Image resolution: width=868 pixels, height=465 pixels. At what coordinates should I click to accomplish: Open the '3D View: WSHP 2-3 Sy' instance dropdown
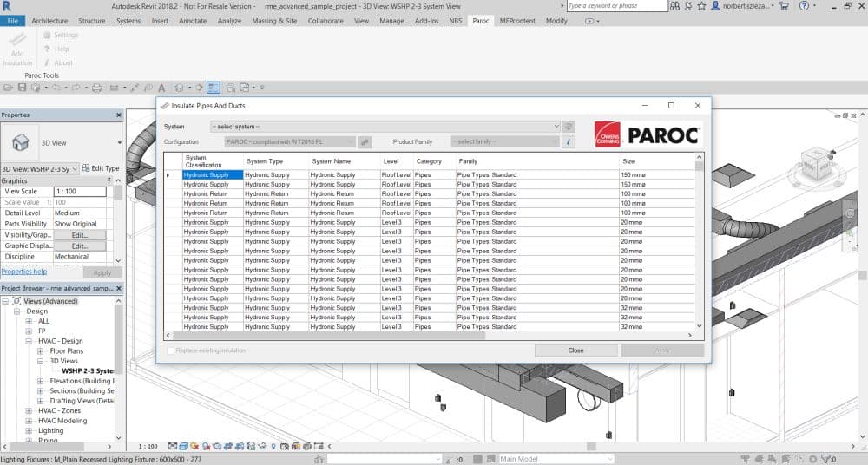(x=41, y=169)
